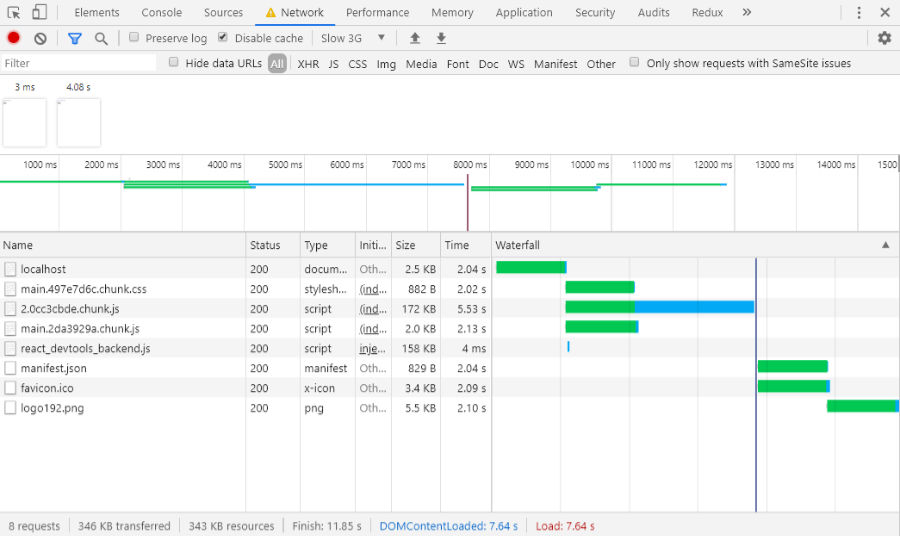Expand more DevTools tabs chevron

pyautogui.click(x=746, y=12)
